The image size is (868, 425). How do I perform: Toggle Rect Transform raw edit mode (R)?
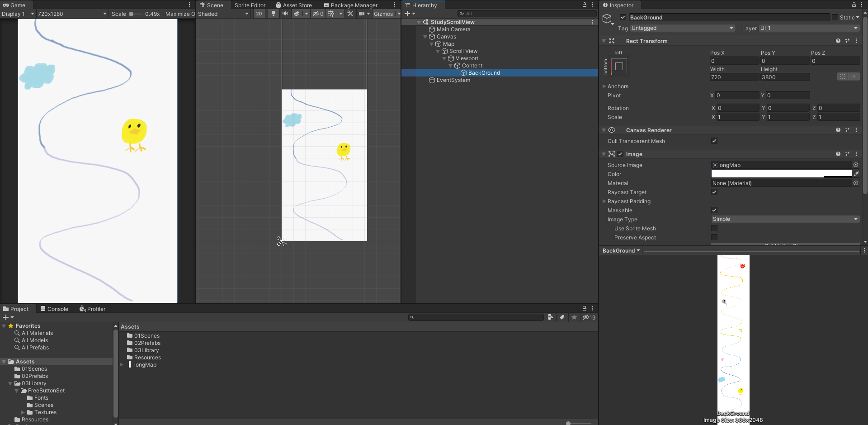854,76
